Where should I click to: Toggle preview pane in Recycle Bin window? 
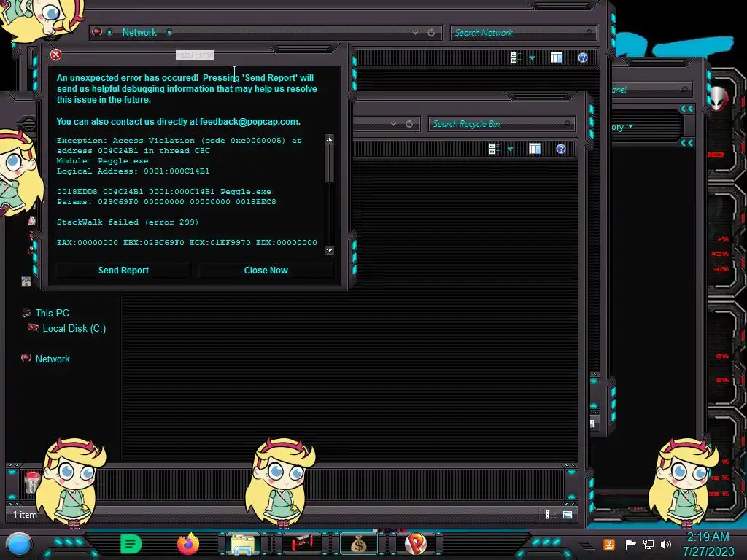[x=535, y=149]
